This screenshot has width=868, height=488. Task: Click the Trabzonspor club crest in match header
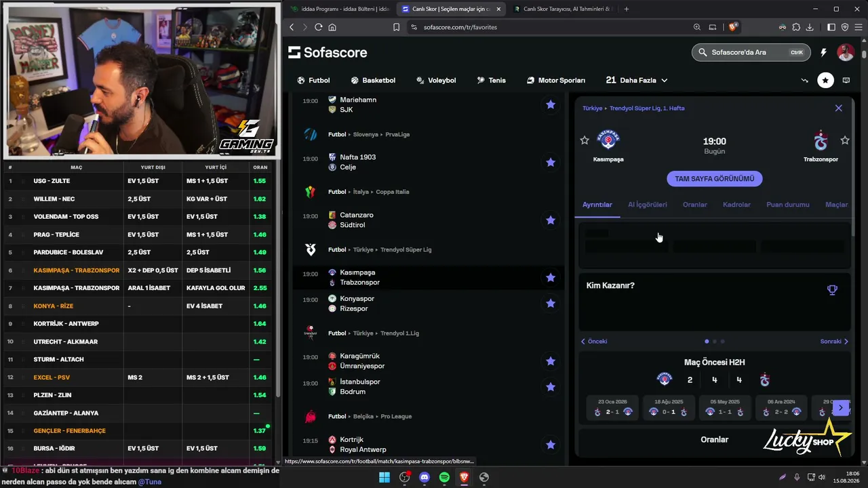pos(821,140)
